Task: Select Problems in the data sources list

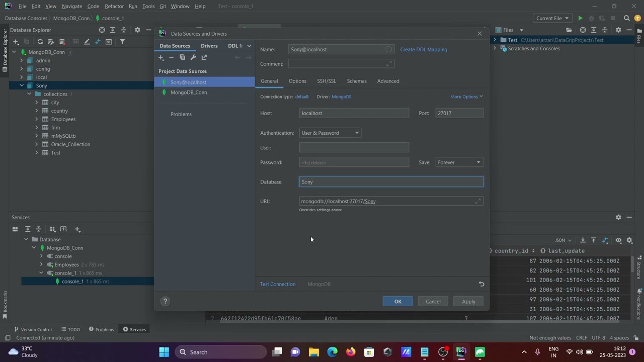Action: click(x=181, y=114)
